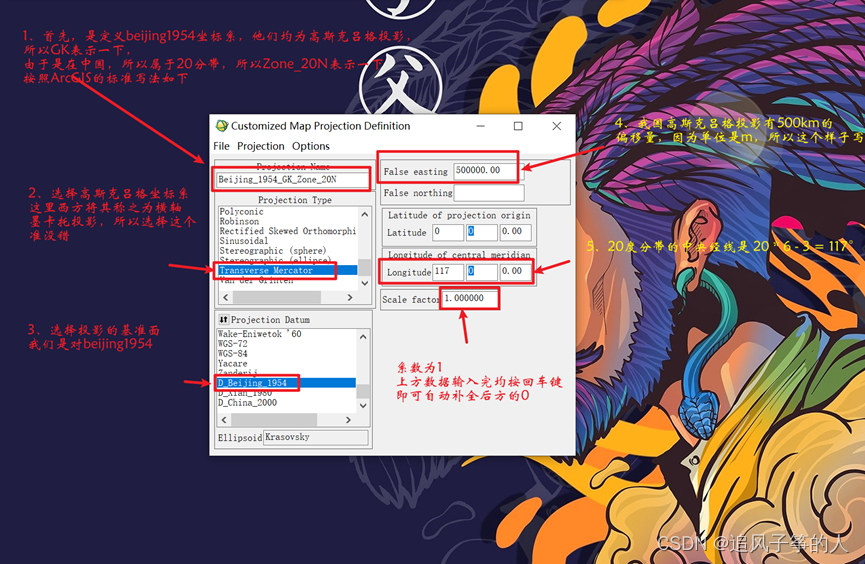Select Wake-Eniwetok '60 datum
This screenshot has width=865, height=564.
click(259, 334)
